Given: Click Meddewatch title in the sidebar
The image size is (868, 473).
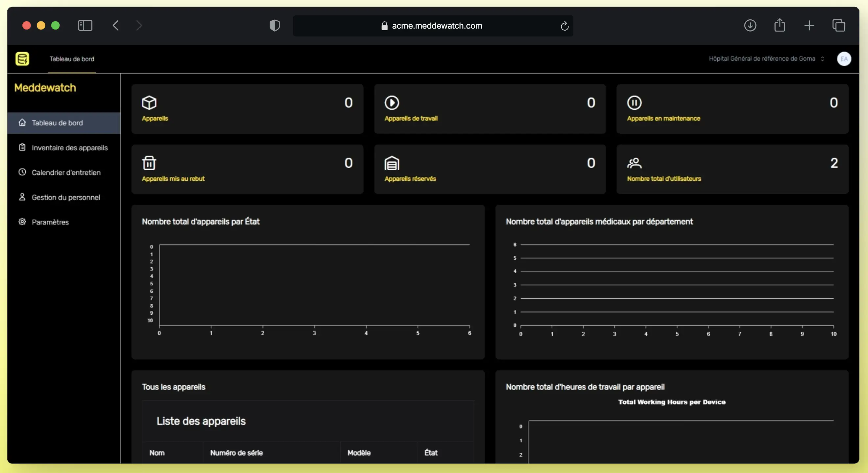Looking at the screenshot, I should (x=45, y=87).
